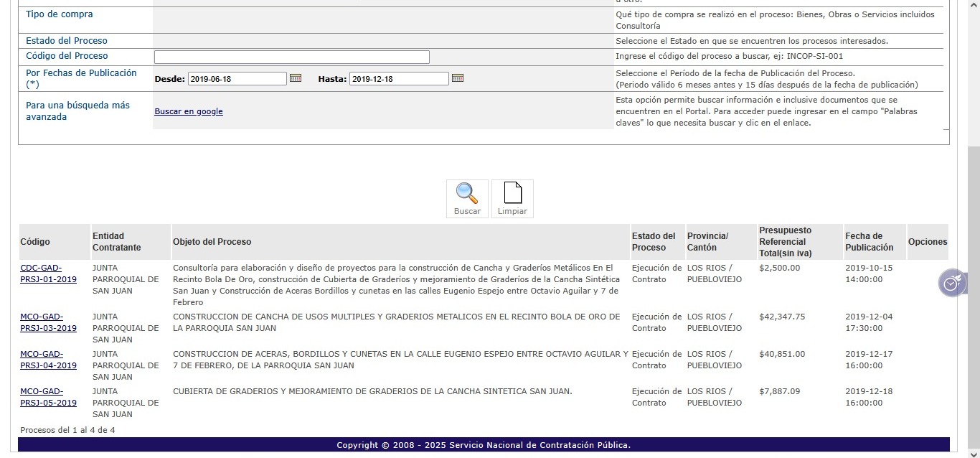Click the purple floating clock widget
This screenshot has width=980, height=458.
[x=951, y=284]
